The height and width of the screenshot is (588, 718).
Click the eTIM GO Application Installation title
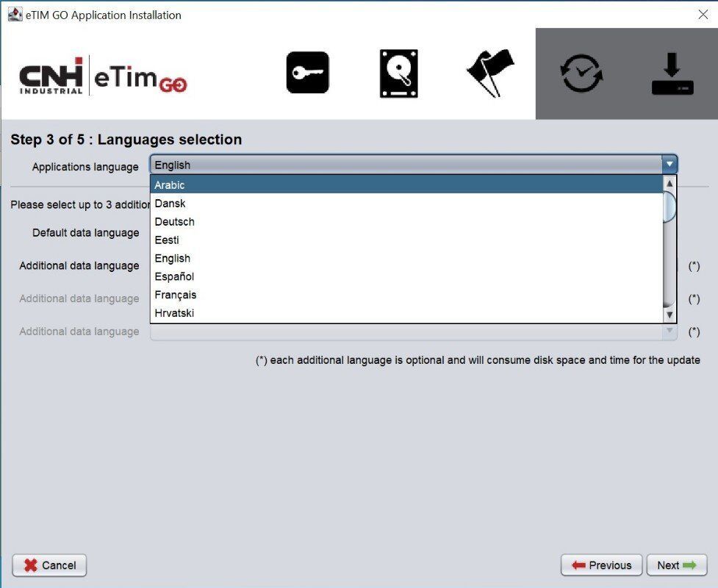[x=104, y=15]
